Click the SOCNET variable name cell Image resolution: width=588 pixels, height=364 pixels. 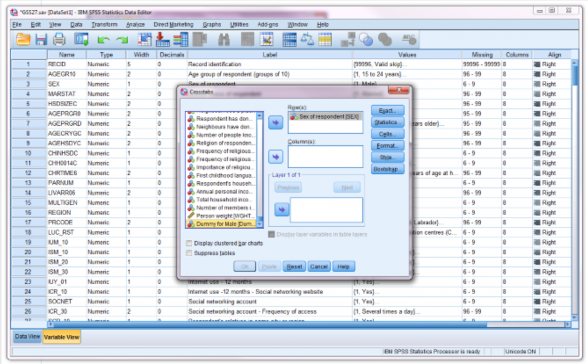(67, 301)
